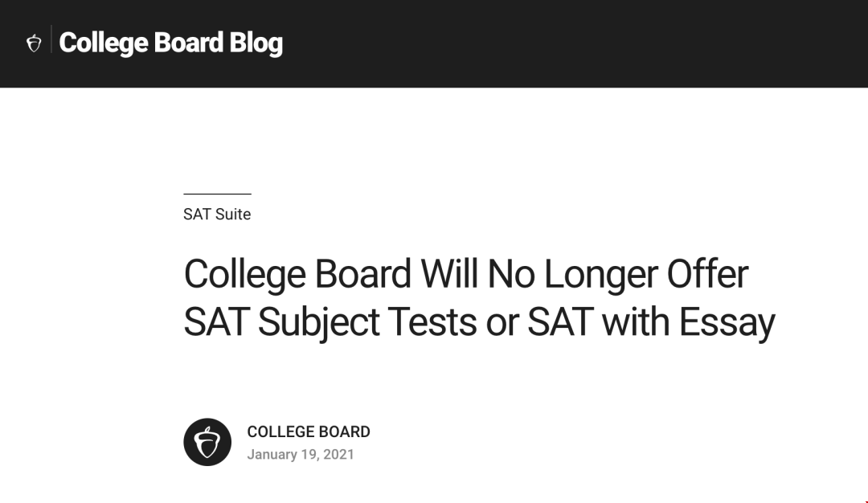Click the January 19, 2021 publish date
Screen dimensions: 868x503
pyautogui.click(x=301, y=454)
